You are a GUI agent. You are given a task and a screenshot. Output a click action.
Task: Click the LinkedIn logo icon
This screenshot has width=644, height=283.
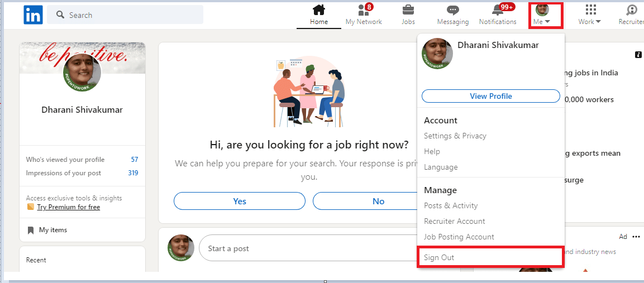(34, 15)
